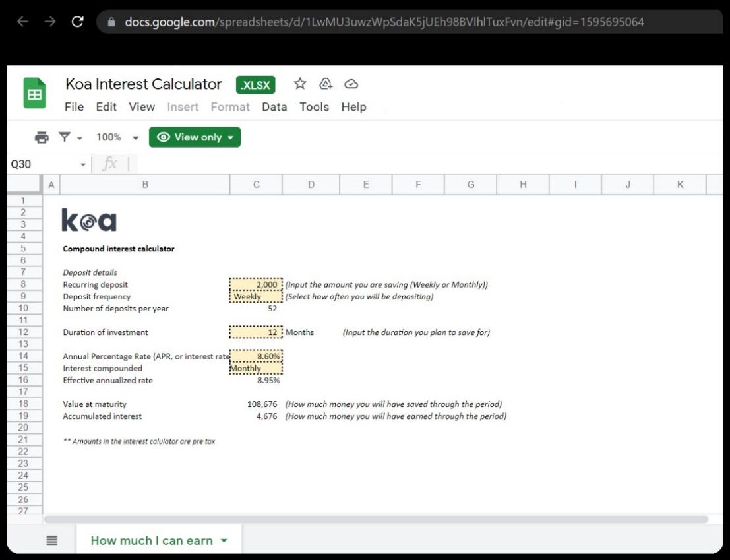The height and width of the screenshot is (560, 730).
Task: Click the print icon
Action: (42, 137)
